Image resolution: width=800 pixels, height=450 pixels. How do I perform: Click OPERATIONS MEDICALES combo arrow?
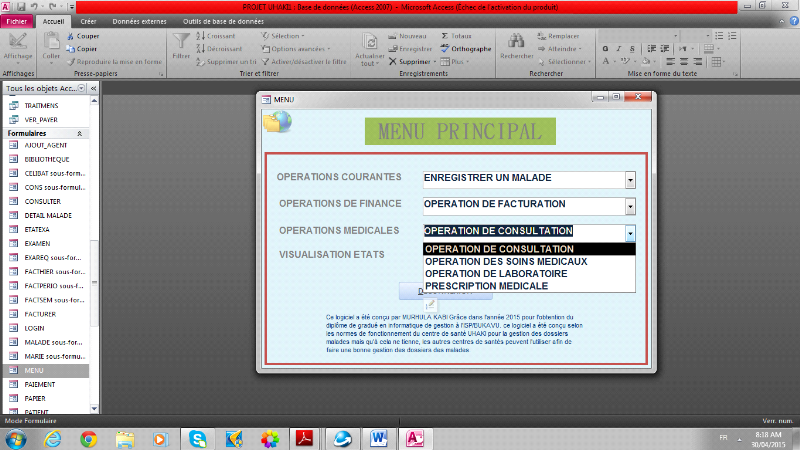coord(630,234)
